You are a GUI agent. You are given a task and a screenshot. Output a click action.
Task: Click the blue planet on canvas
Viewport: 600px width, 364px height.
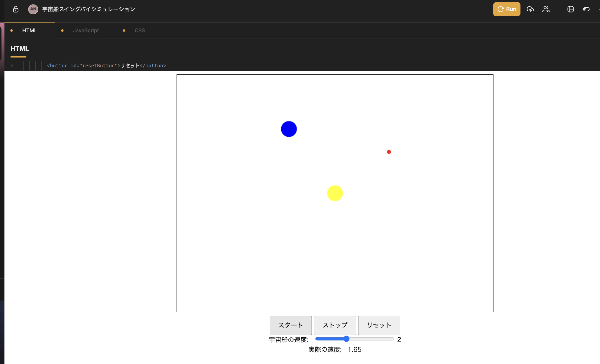[289, 129]
